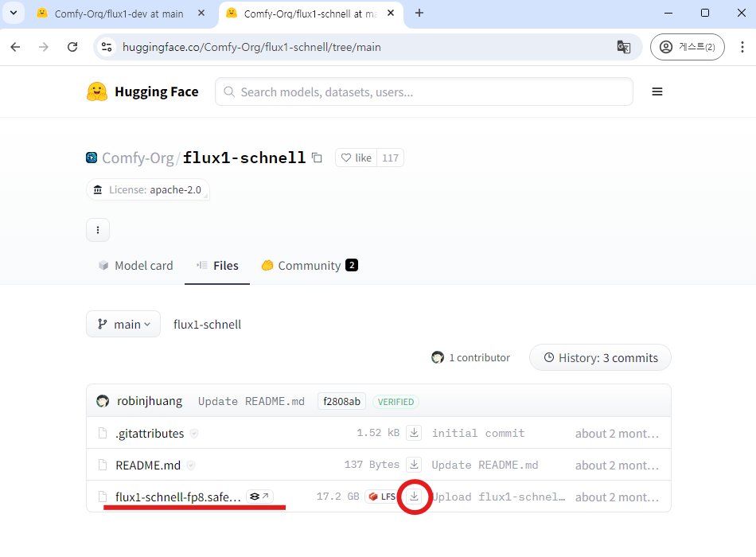This screenshot has width=756, height=557.
Task: Open the translate page icon
Action: (623, 47)
